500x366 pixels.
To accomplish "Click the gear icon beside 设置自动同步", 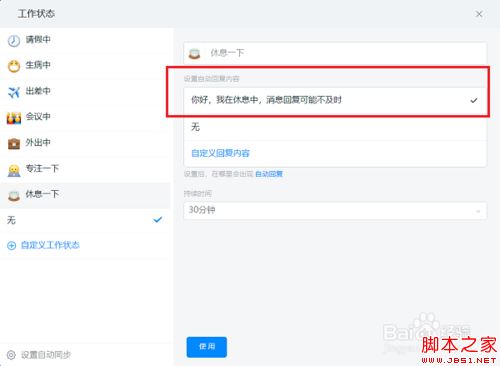I will pos(11,355).
